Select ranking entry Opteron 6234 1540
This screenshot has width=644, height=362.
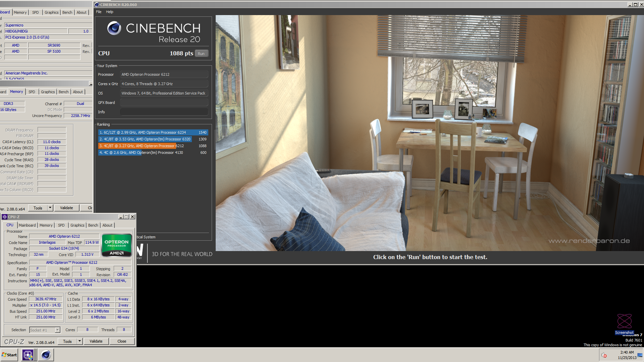tap(153, 132)
